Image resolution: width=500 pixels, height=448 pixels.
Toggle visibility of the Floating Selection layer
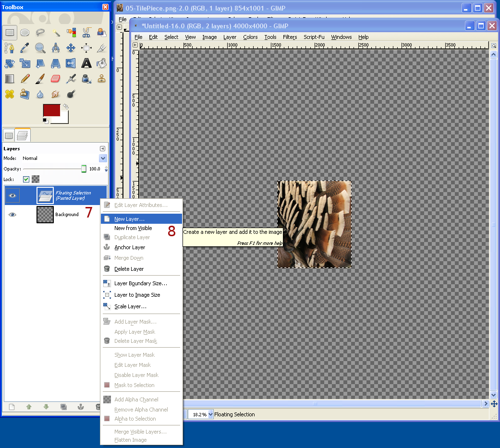(12, 195)
